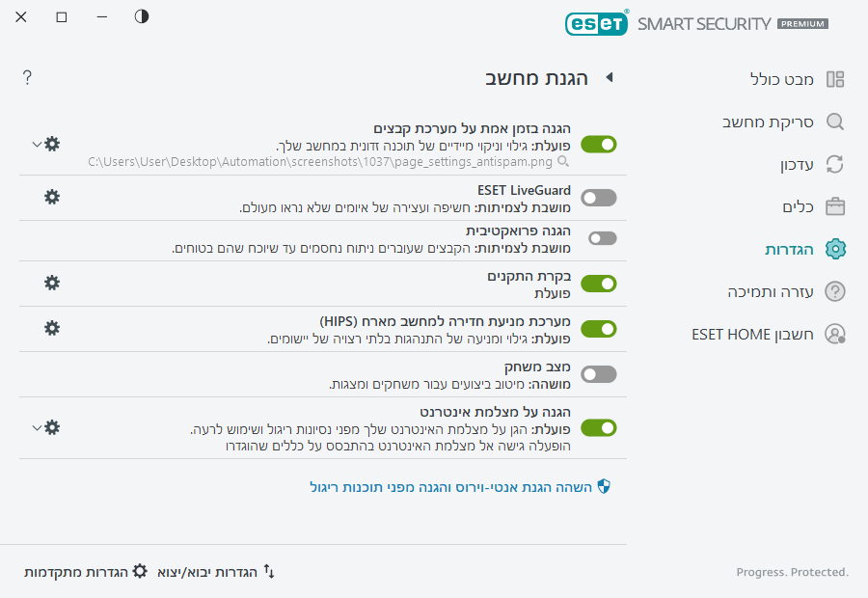Click the contrast theme icon in title bar

(x=142, y=17)
